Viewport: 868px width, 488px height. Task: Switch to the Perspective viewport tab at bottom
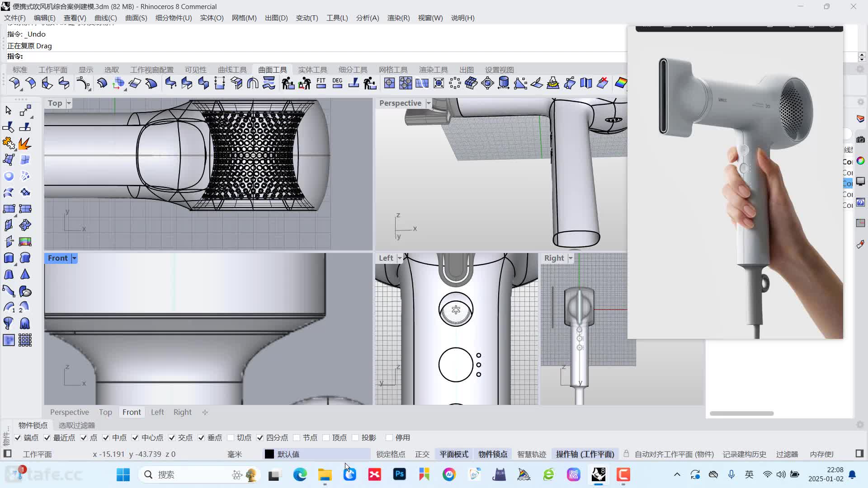click(70, 412)
